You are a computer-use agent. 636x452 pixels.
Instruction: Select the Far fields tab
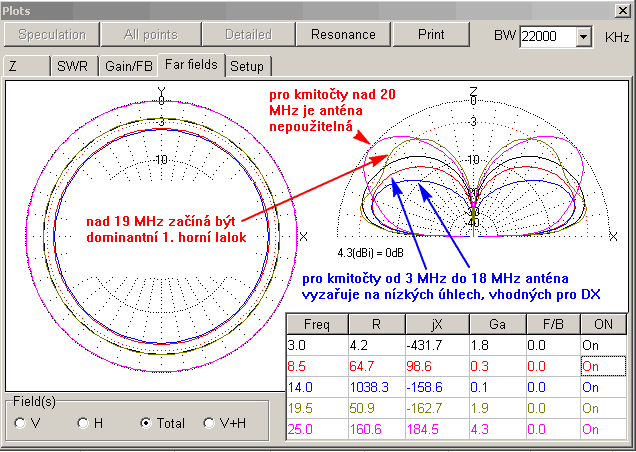[193, 66]
